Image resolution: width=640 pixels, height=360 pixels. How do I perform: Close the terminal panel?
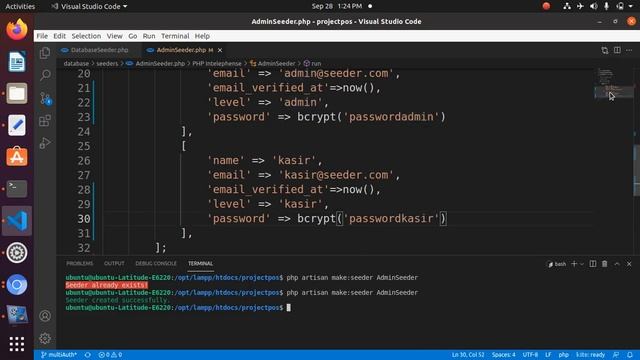tap(629, 264)
